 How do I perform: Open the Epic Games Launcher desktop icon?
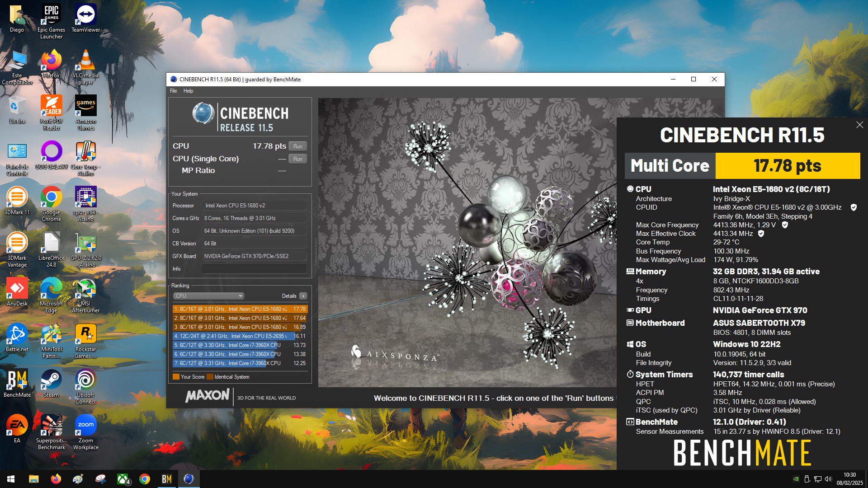coord(51,21)
